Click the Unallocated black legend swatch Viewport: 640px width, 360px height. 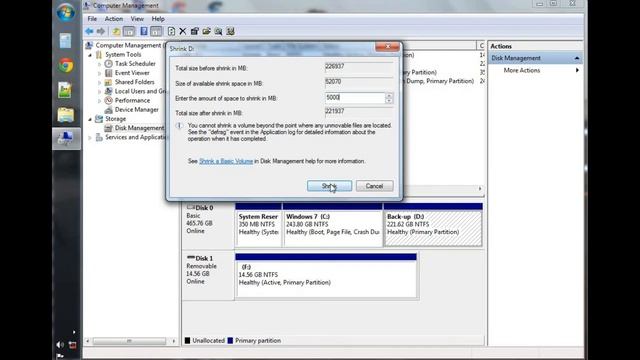pos(187,340)
